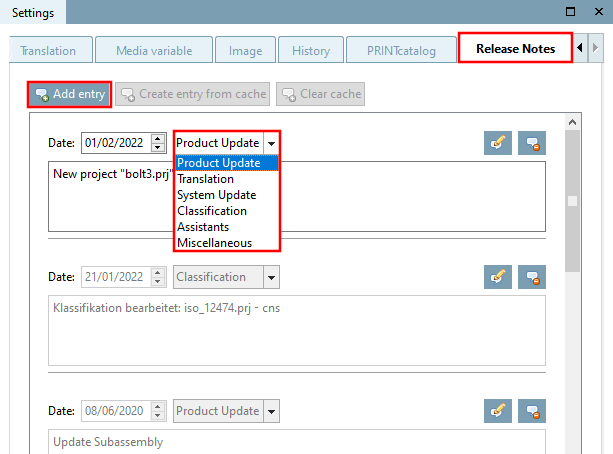Delete the 01/02/2022 release note entry
This screenshot has width=613, height=454.
coord(532,143)
